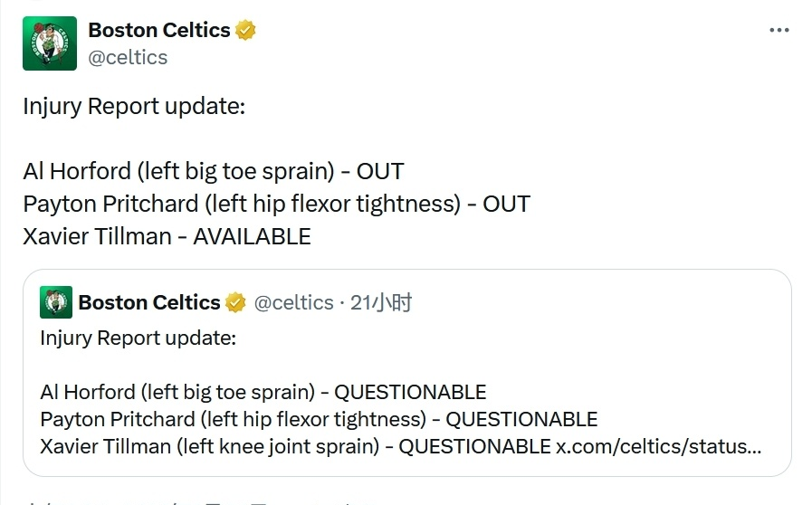Image resolution: width=812 pixels, height=505 pixels.
Task: Click the large Boston Celtics profile avatar
Action: (x=50, y=43)
